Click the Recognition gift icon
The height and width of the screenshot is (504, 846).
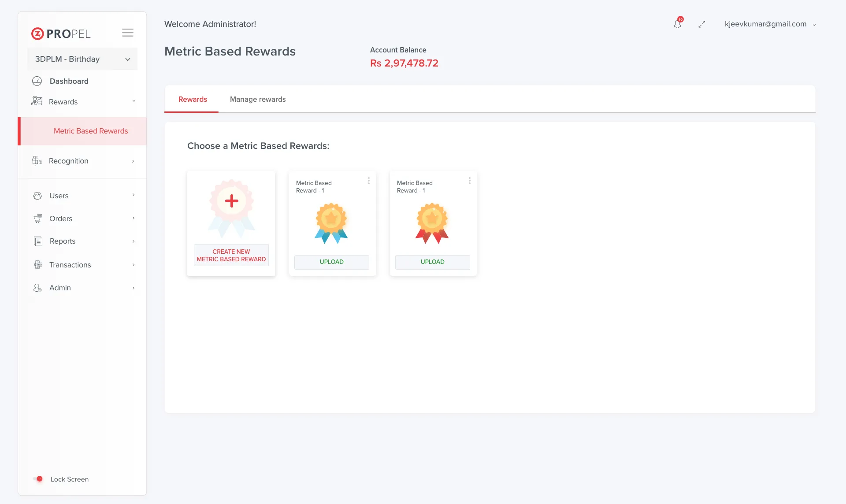37,161
